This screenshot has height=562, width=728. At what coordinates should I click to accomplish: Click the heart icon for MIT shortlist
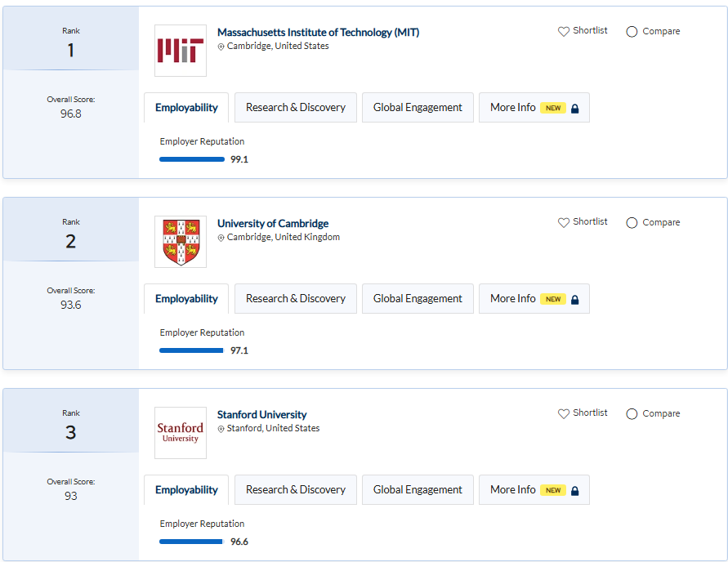[563, 32]
